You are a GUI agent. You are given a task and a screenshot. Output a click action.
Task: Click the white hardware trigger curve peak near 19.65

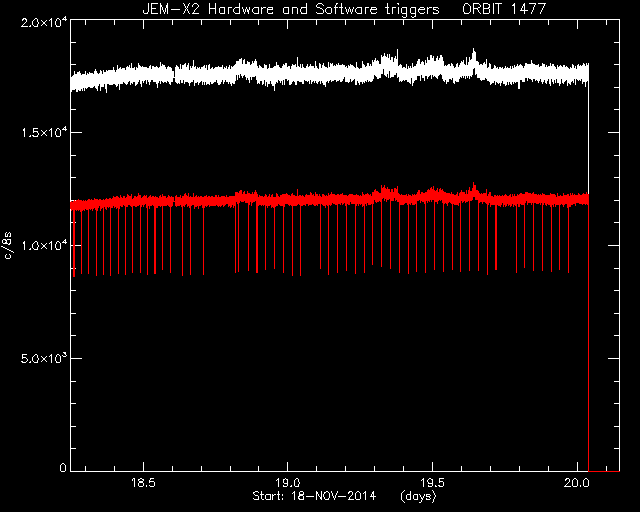[x=474, y=51]
